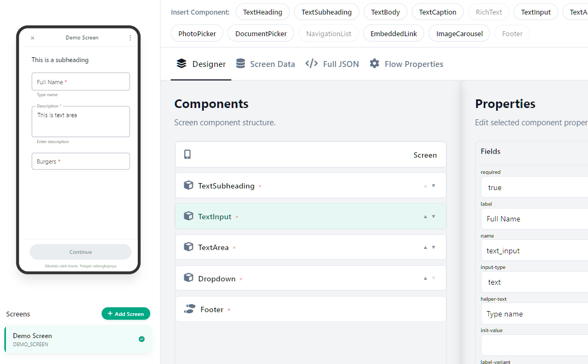Switch to the Screen Data tab
The width and height of the screenshot is (588, 364).
[265, 64]
